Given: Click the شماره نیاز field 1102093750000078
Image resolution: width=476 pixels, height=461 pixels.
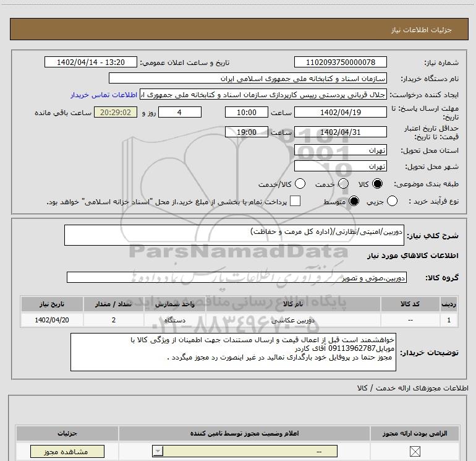Looking at the screenshot, I should click(340, 62).
